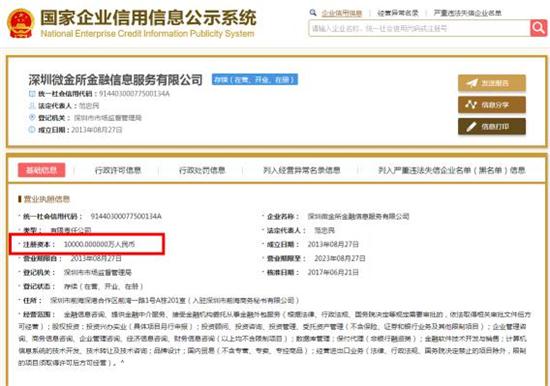The height and width of the screenshot is (386, 550).
Task: Click the 营业执照信息 section heading
Action: coord(47,199)
